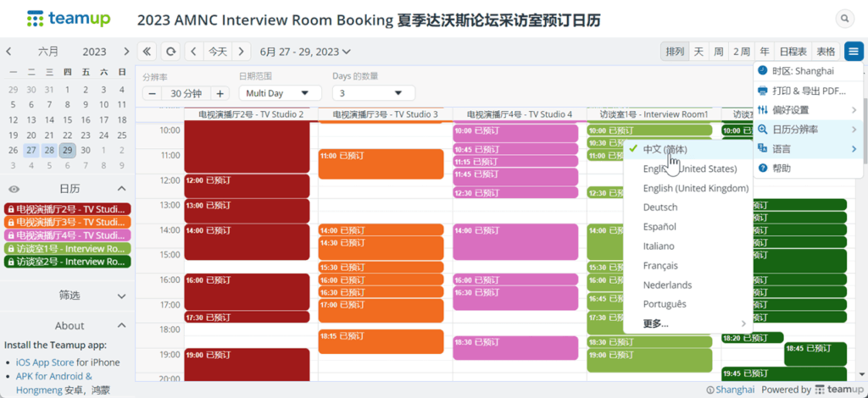Click the time zone clock icon
This screenshot has width=868, height=398.
(x=762, y=71)
